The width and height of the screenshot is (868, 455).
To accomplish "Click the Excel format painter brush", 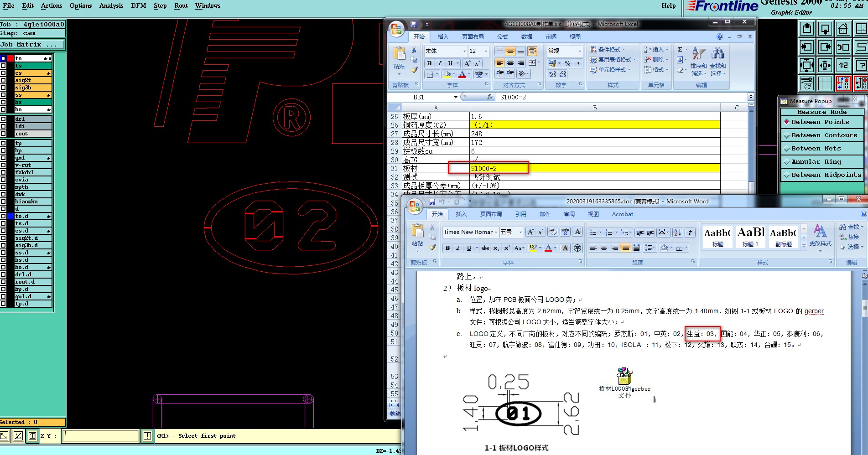I will click(x=414, y=70).
